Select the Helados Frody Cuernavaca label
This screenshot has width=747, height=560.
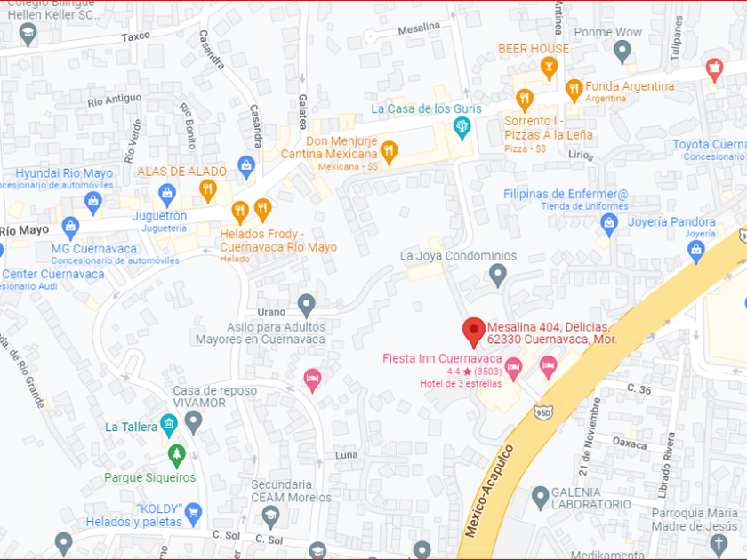(278, 241)
